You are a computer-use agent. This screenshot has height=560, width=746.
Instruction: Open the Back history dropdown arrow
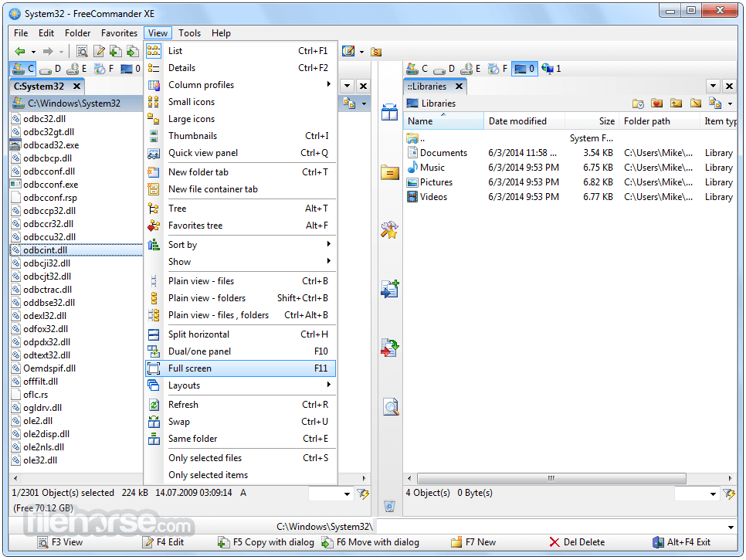click(x=33, y=52)
